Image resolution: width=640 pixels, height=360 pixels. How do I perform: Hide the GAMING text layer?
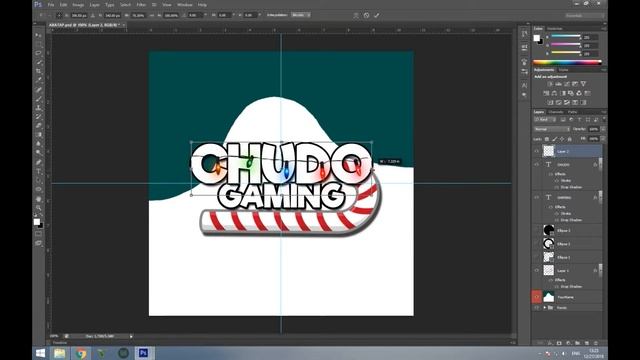click(x=537, y=197)
